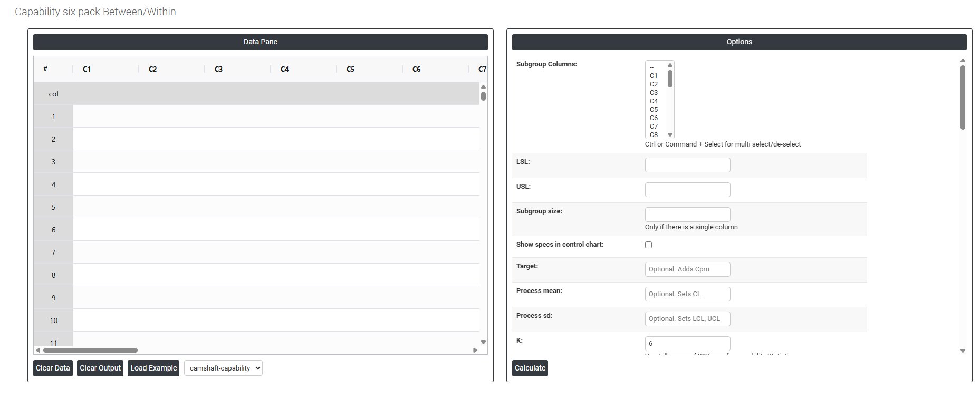Open the camshaft-capability example dropdown

[223, 368]
